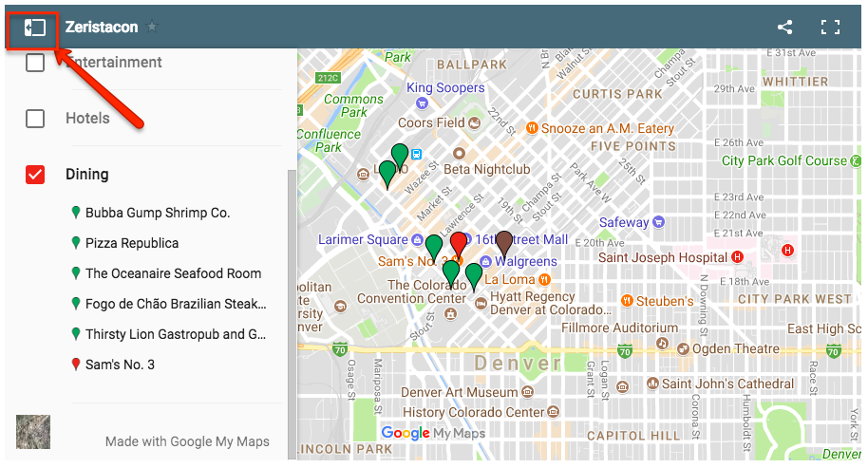This screenshot has width=868, height=468.
Task: Uncheck the Dining layer
Action: coord(35,175)
